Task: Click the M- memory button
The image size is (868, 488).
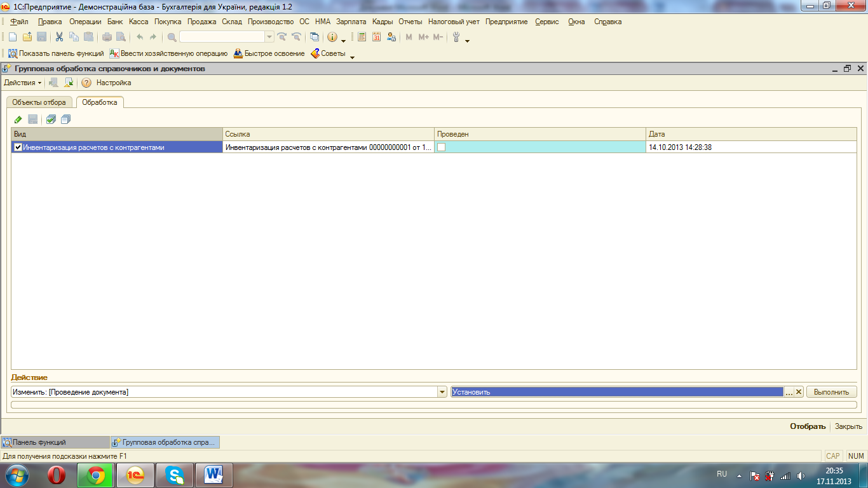Action: click(x=438, y=37)
